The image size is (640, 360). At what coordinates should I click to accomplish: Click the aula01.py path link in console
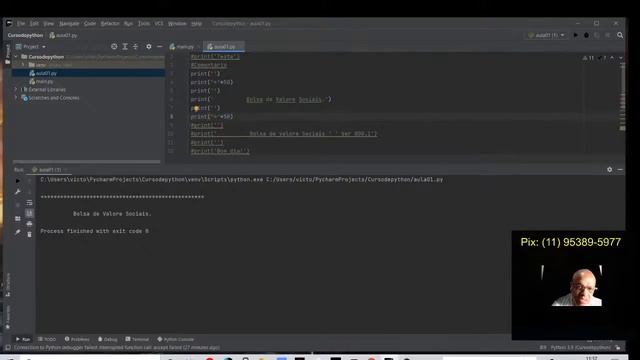(x=354, y=180)
